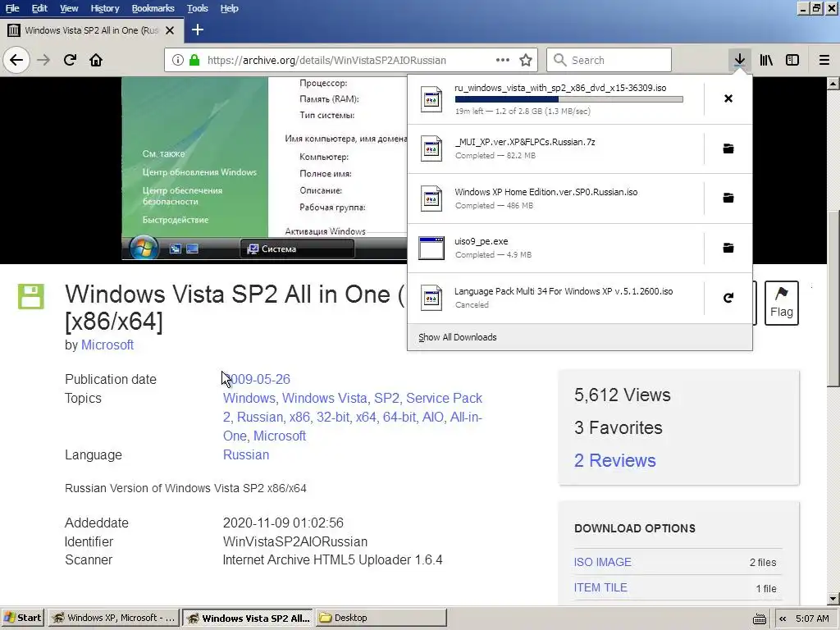Open folder containing _MUI_XP Russian.7z
The image size is (840, 630).
pos(728,148)
